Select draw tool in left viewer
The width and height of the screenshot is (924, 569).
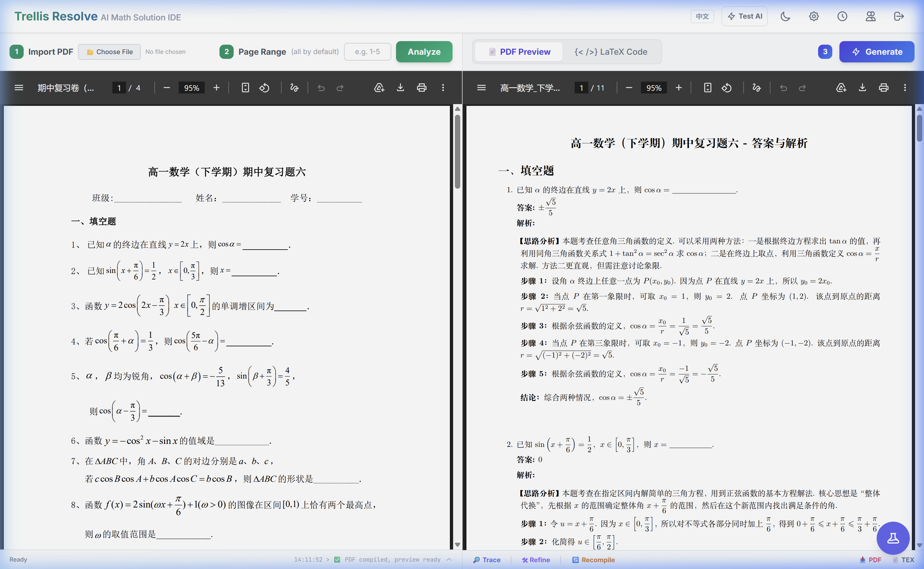[x=294, y=88]
